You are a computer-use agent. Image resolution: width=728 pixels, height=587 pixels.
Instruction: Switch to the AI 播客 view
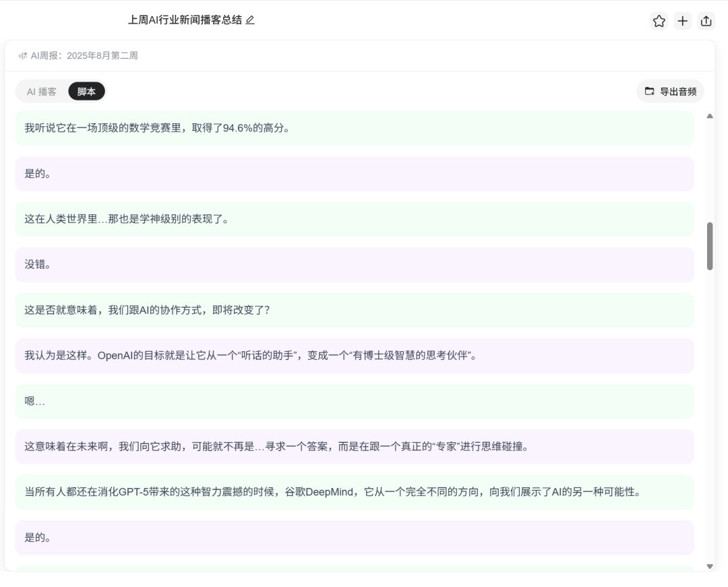42,90
